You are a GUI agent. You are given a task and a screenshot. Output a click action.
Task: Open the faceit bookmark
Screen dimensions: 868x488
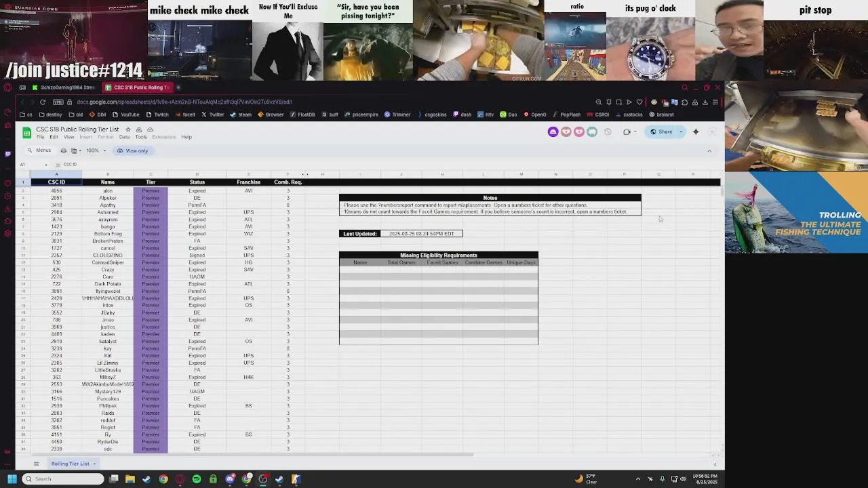tap(184, 115)
